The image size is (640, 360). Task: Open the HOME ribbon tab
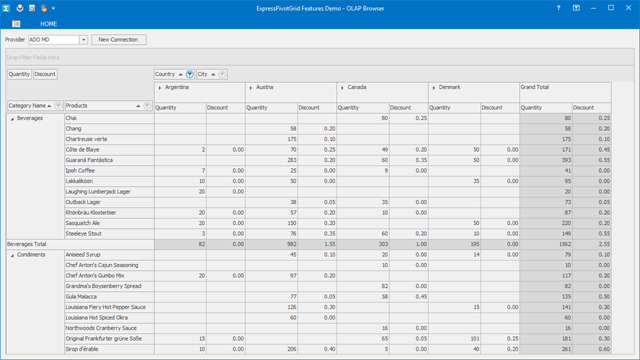[x=49, y=24]
